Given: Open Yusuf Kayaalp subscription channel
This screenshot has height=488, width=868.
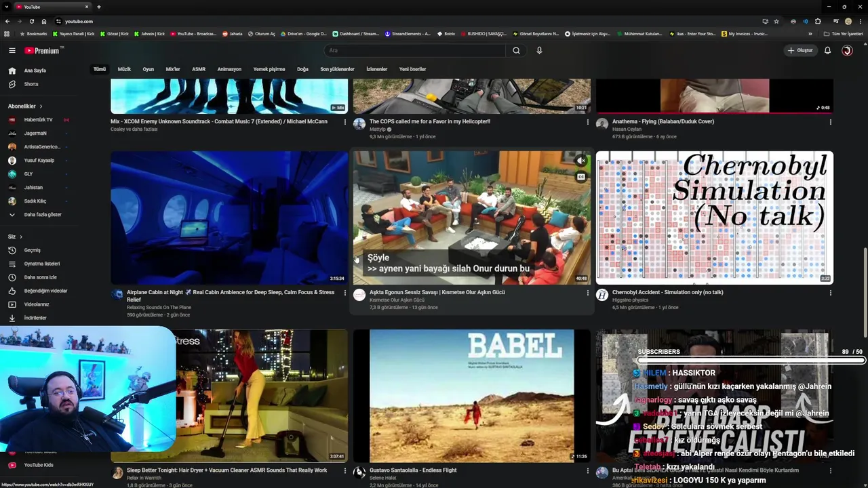Looking at the screenshot, I should point(38,161).
